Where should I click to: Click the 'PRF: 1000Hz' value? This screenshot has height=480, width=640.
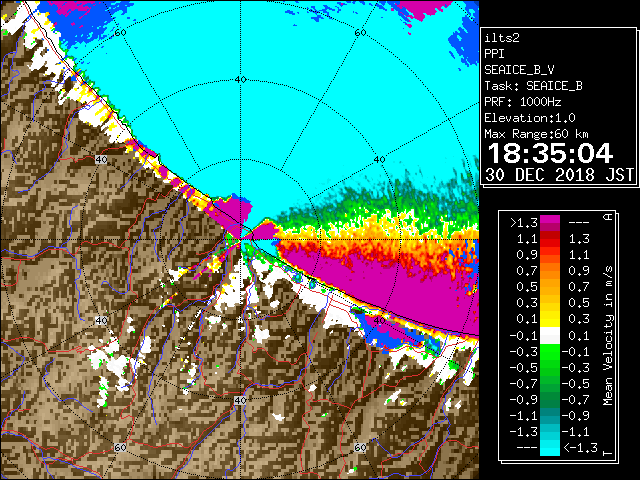coord(523,102)
